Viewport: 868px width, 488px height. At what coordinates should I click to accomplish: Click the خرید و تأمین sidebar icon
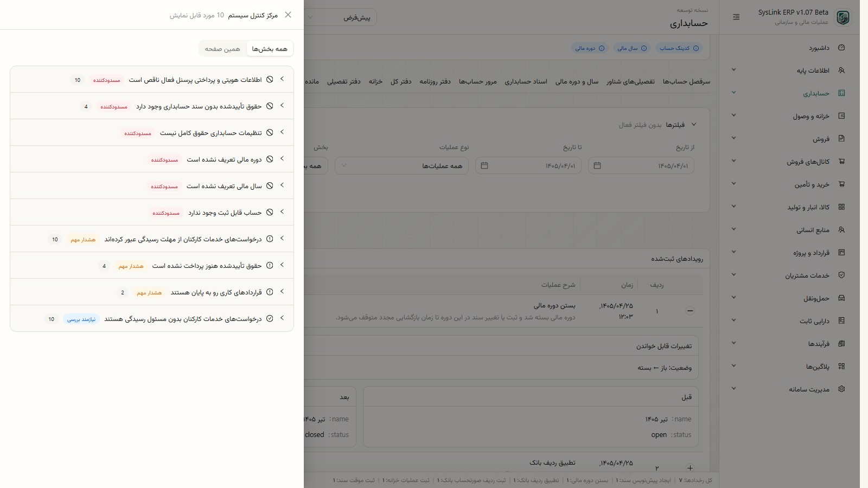coord(841,184)
